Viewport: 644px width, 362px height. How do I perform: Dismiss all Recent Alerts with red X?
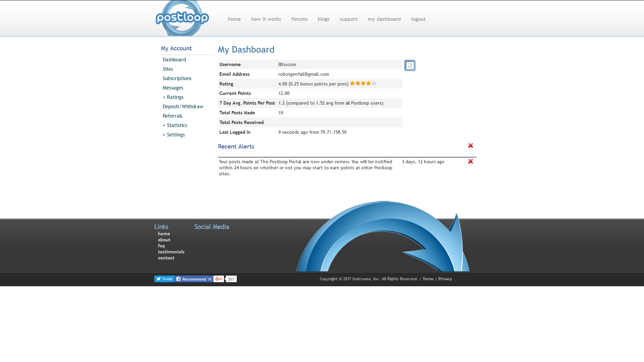click(471, 145)
